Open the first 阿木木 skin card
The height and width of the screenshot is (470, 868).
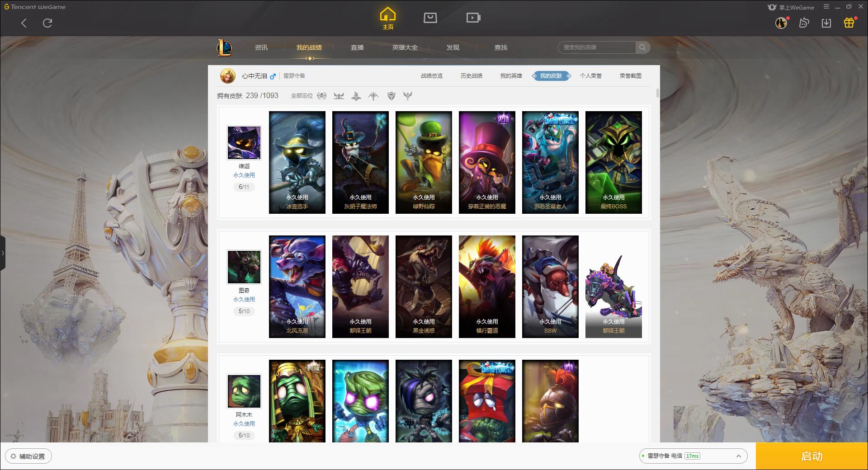pyautogui.click(x=297, y=401)
